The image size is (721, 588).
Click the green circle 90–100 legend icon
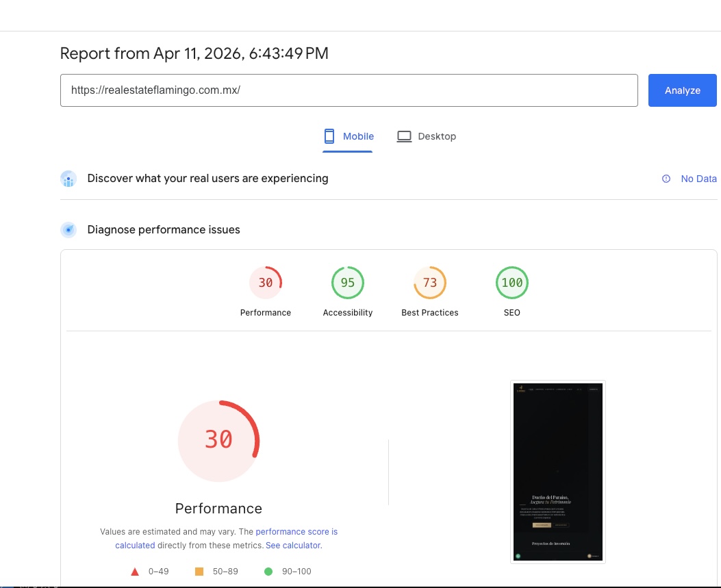point(268,571)
